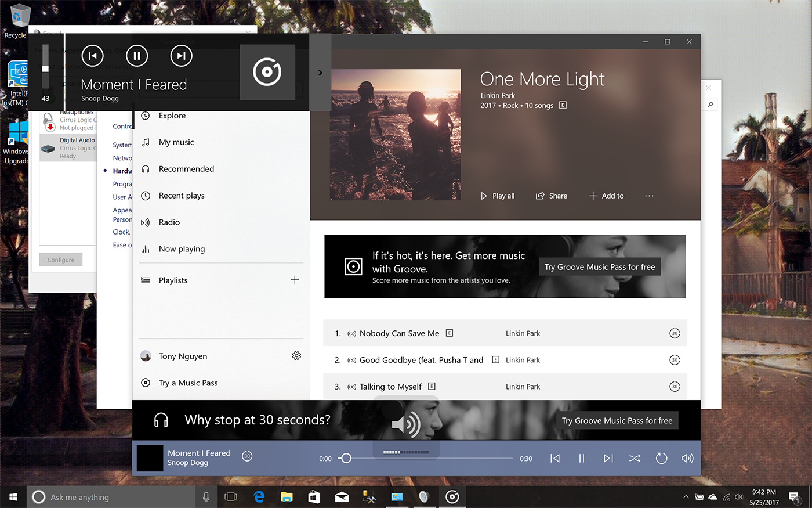Select the song Good Goodbye
The image size is (812, 508).
click(x=422, y=360)
